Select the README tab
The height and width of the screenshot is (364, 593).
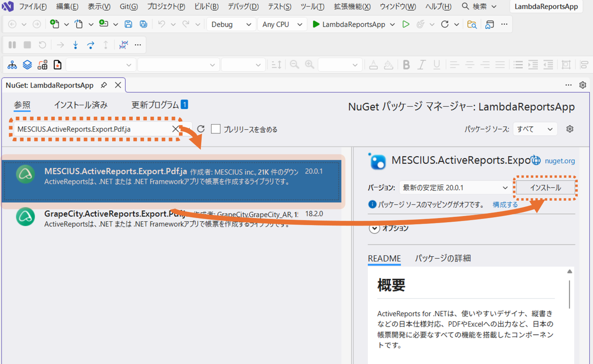click(x=384, y=258)
